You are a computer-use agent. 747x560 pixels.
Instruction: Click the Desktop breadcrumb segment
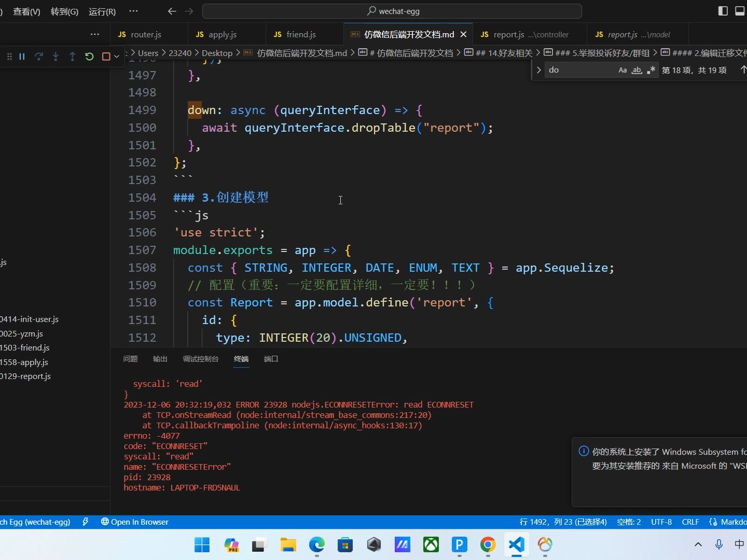click(217, 53)
